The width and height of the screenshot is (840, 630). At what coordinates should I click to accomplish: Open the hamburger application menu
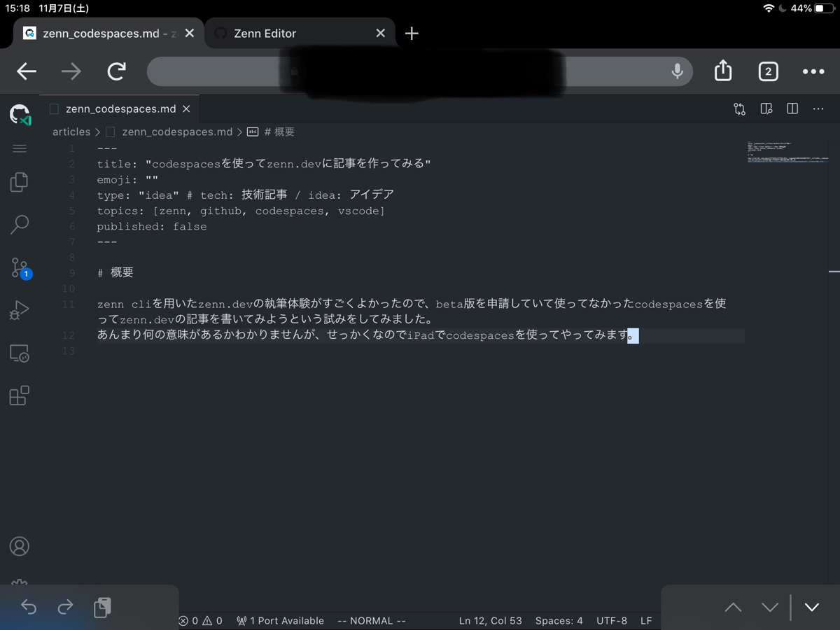coord(20,148)
